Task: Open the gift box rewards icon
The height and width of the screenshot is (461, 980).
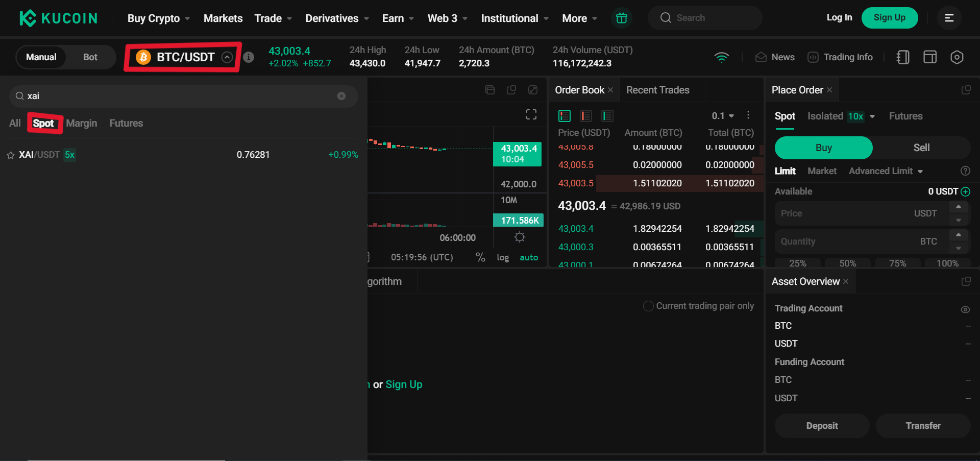Action: (x=621, y=18)
